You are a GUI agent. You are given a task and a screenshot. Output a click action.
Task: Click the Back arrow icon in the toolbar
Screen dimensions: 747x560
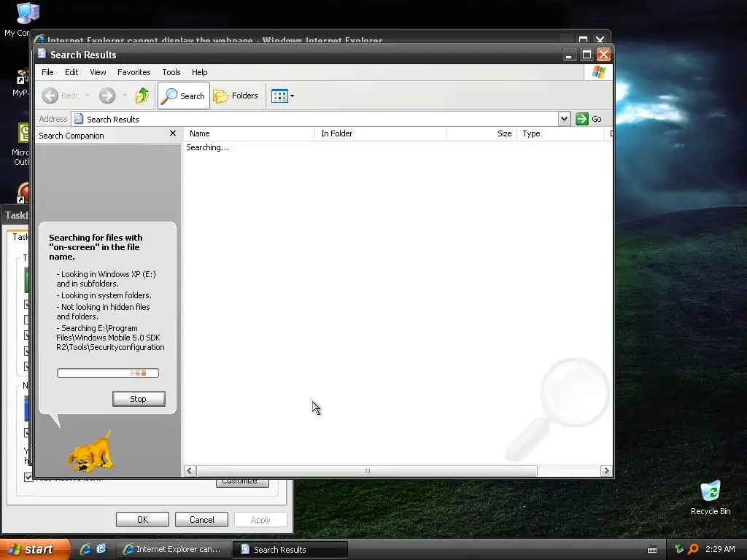point(50,96)
